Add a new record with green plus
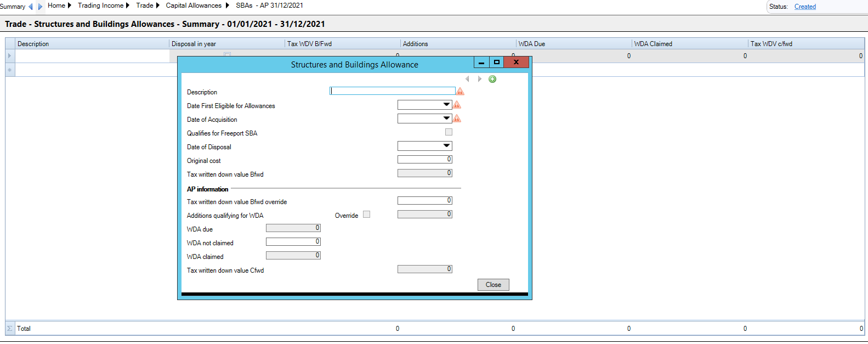The image size is (868, 344). pos(492,79)
